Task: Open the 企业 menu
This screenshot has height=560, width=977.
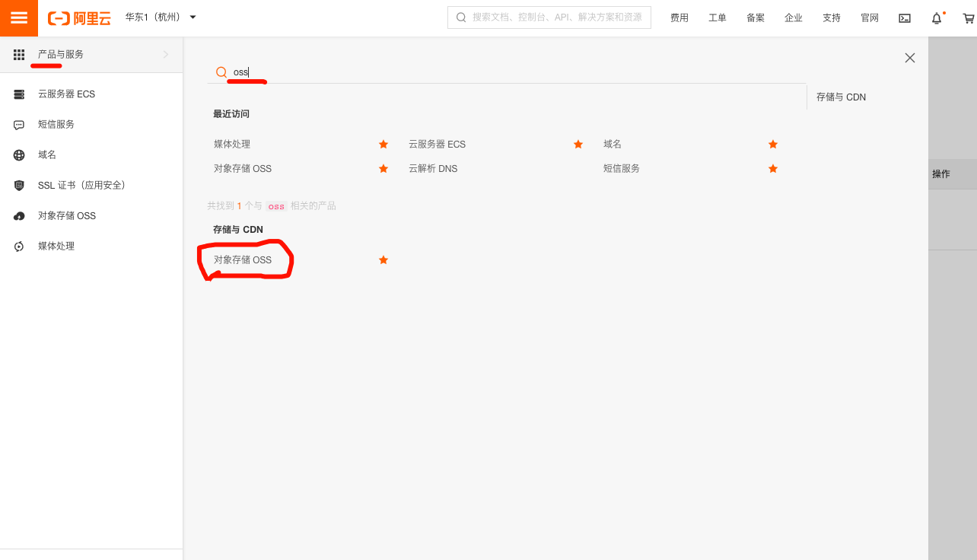Action: pyautogui.click(x=794, y=18)
